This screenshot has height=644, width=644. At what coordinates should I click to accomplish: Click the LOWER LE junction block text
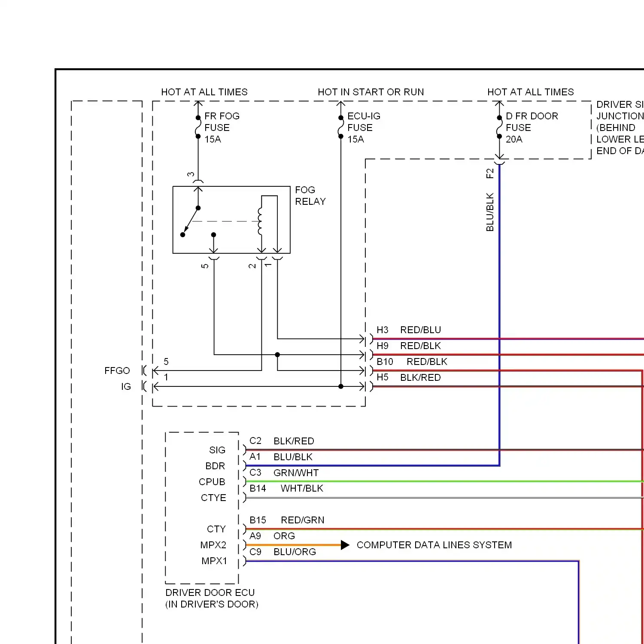click(x=620, y=139)
